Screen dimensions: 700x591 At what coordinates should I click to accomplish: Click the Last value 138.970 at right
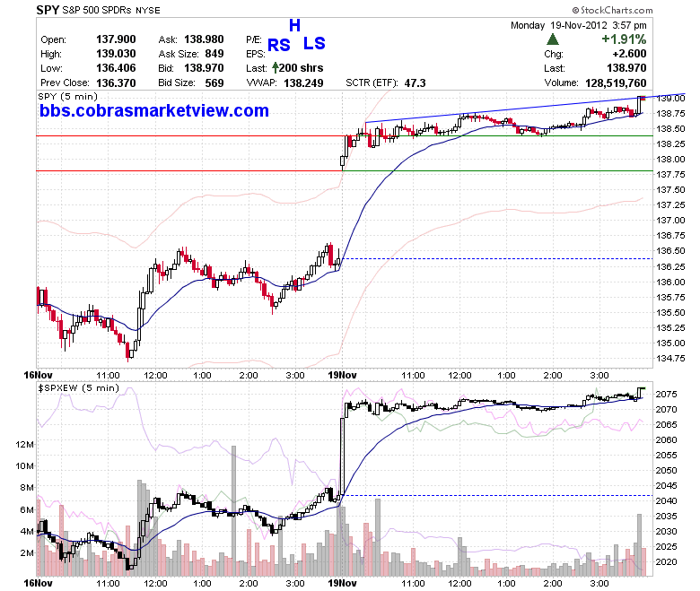626,68
